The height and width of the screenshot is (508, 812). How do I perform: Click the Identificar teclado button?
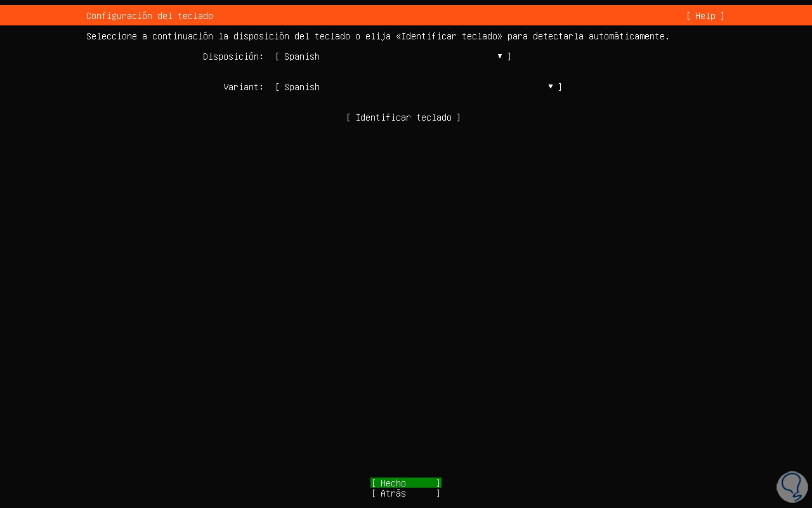coord(403,117)
